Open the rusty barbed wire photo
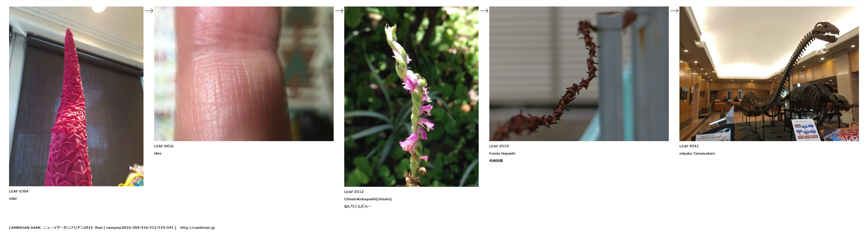Viewport: 868px width, 234px height. pyautogui.click(x=579, y=74)
